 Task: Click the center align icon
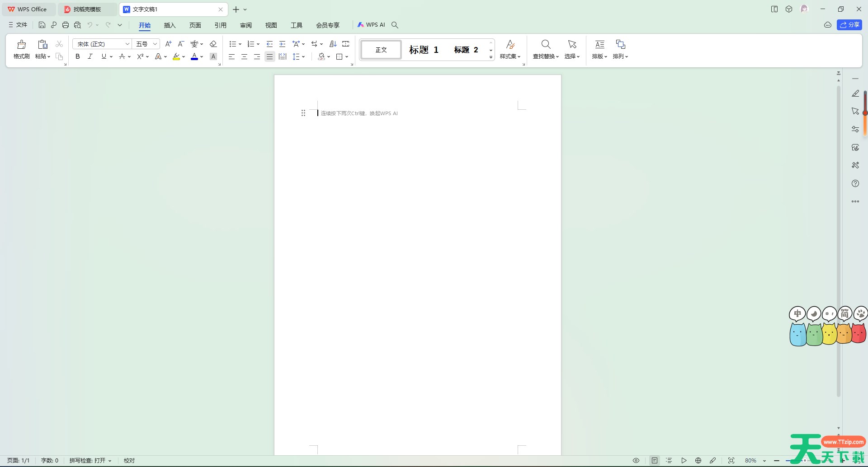(244, 56)
